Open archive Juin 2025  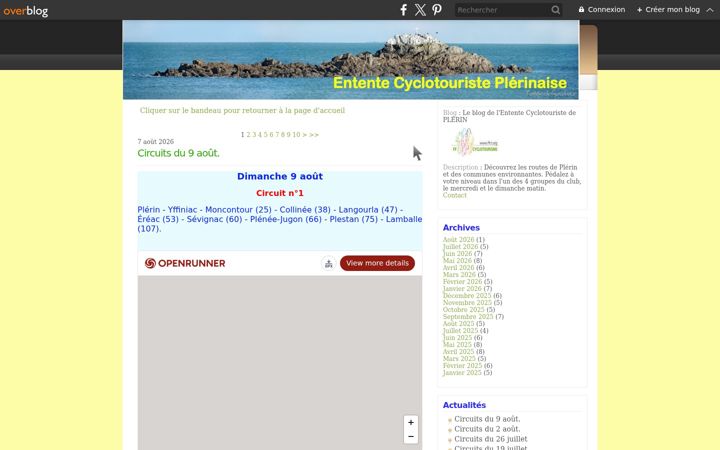457,338
